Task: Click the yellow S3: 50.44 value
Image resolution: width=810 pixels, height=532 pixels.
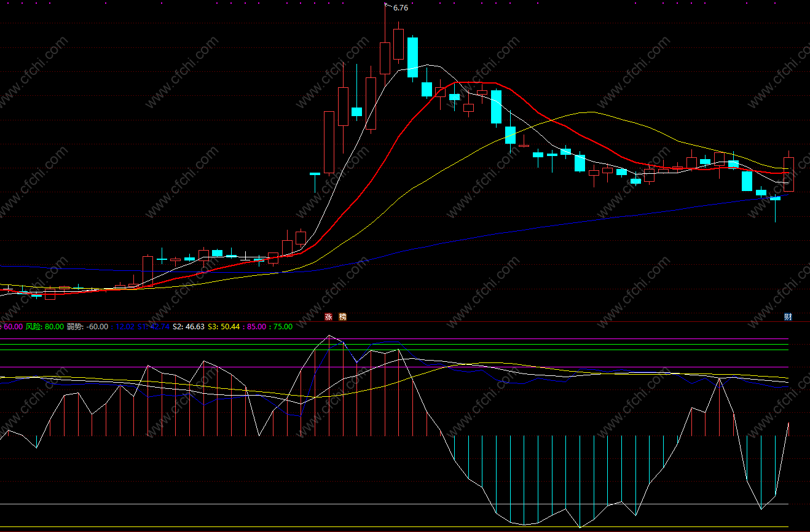Action: coord(223,327)
